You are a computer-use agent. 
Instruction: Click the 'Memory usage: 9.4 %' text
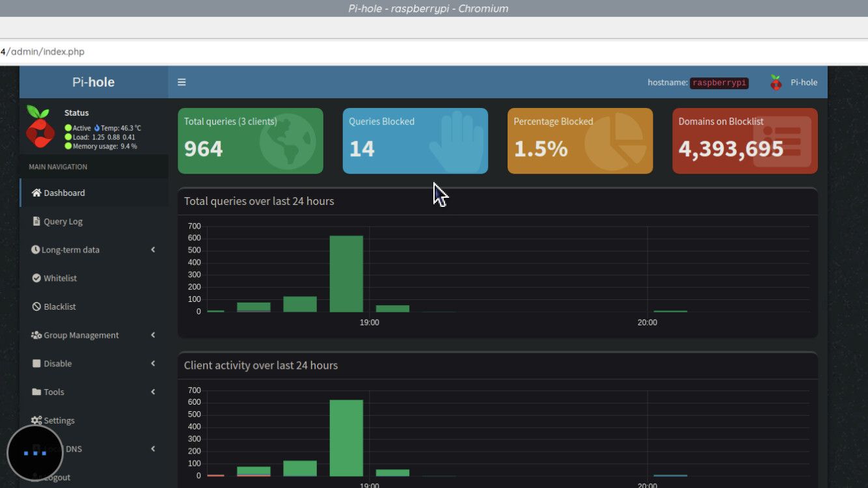105,146
